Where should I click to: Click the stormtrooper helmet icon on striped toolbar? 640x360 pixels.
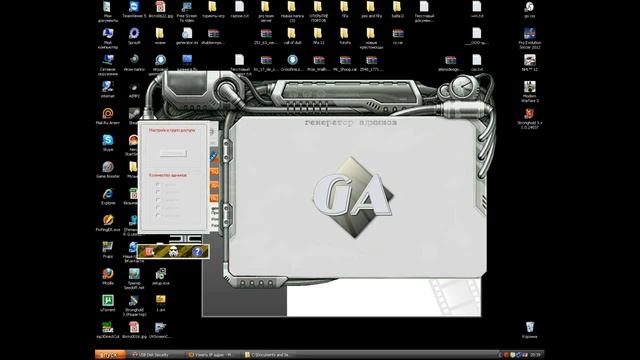tap(173, 251)
